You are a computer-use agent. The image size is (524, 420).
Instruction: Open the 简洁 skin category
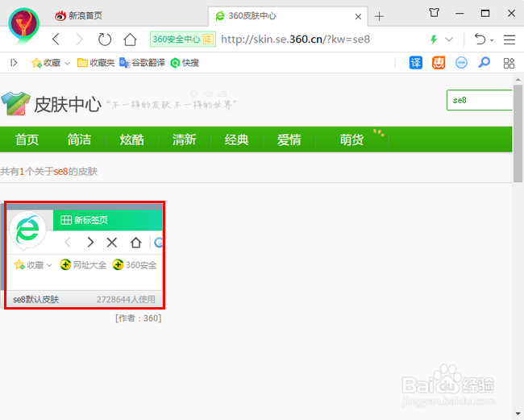pos(79,139)
